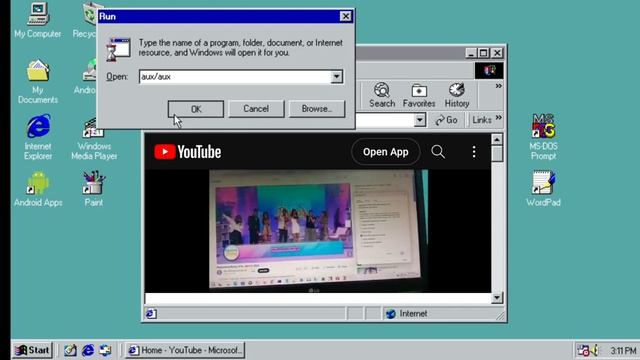The height and width of the screenshot is (360, 640).
Task: Click the Open App button on YouTube
Action: (x=385, y=152)
